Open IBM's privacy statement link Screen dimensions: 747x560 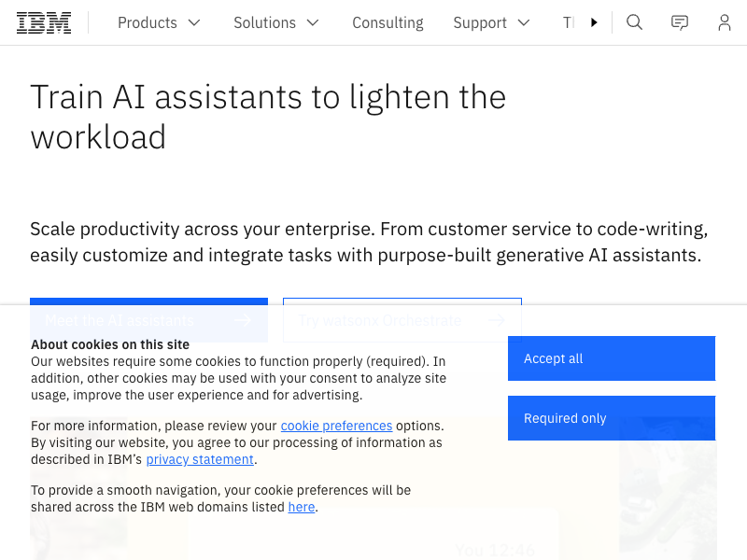(x=200, y=459)
